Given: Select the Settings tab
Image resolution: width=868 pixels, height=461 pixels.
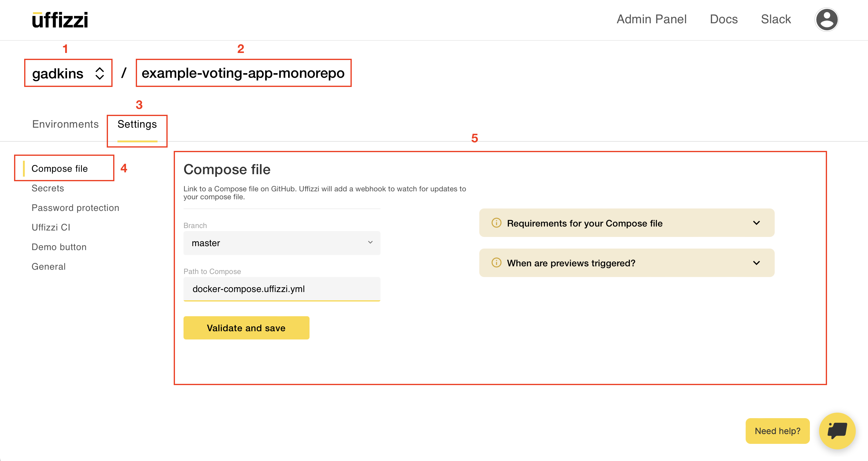Looking at the screenshot, I should click(x=137, y=124).
